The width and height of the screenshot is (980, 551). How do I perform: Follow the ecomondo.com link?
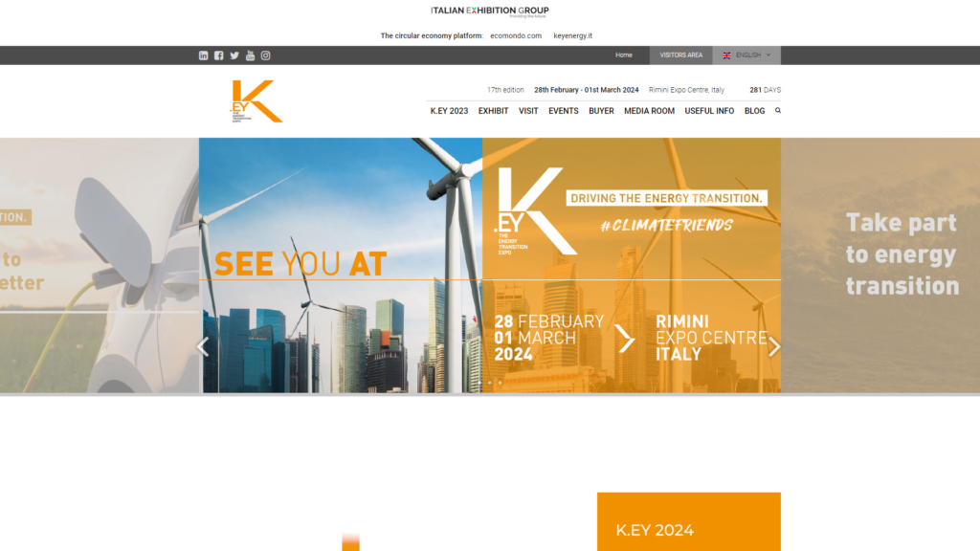tap(516, 36)
